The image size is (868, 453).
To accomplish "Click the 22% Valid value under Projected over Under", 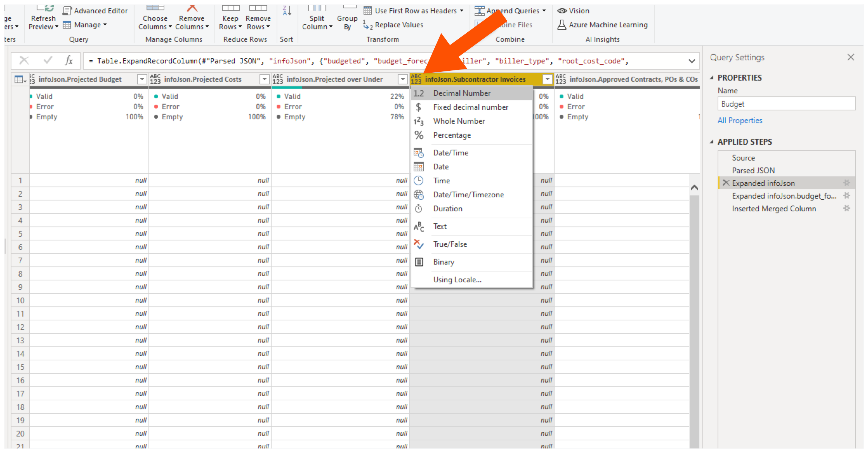I will point(397,96).
